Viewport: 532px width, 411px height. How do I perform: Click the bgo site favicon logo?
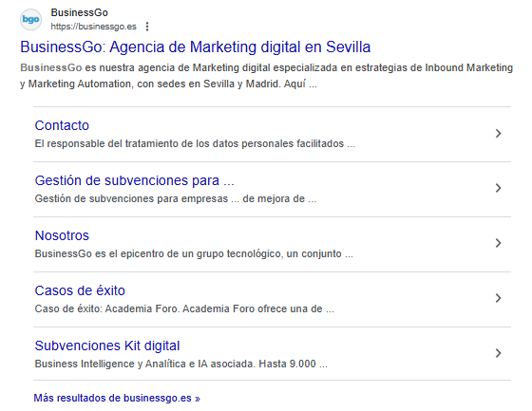pyautogui.click(x=30, y=20)
